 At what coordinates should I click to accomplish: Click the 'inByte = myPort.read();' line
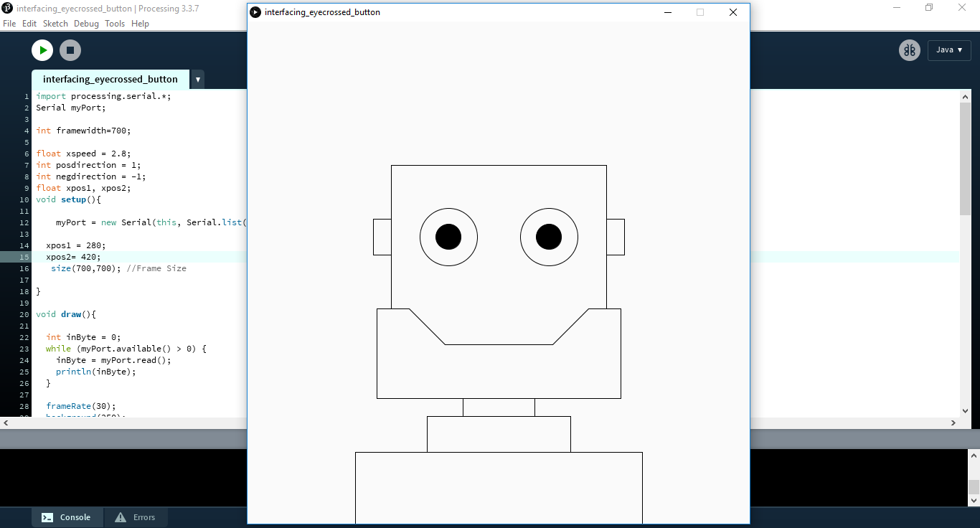(x=113, y=360)
